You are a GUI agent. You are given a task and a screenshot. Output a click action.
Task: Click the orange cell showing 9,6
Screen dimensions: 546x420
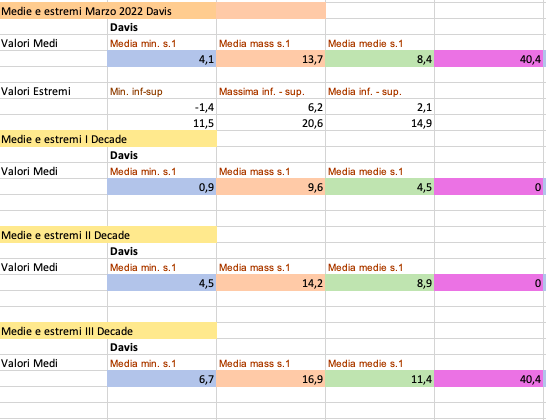coord(271,187)
